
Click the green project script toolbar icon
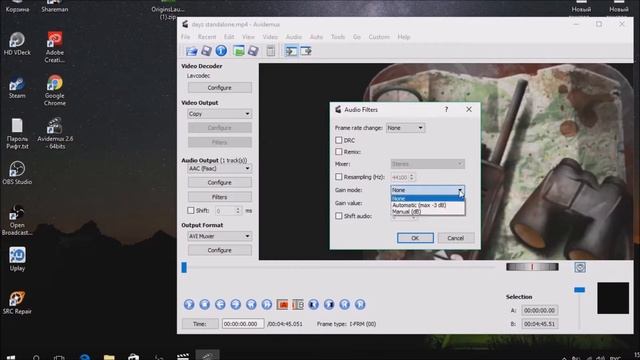(x=239, y=51)
